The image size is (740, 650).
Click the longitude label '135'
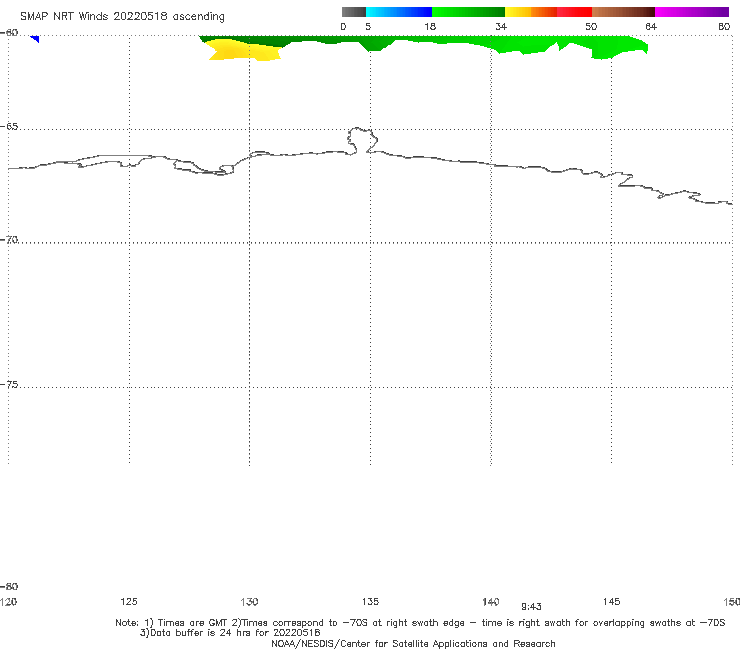coord(370,601)
